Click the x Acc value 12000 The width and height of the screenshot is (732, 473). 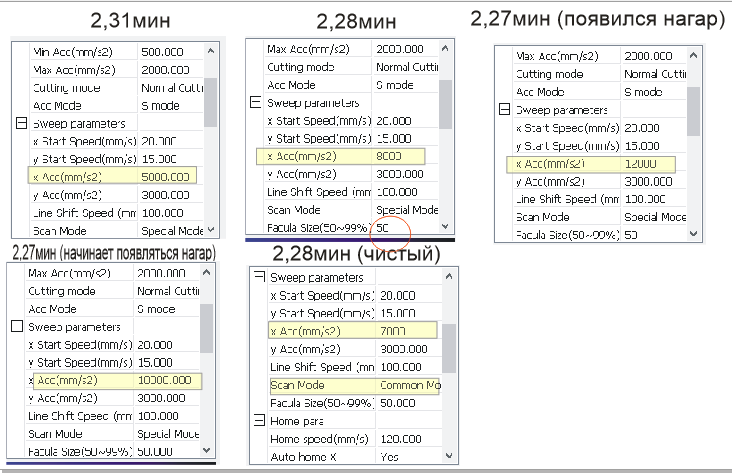pyautogui.click(x=643, y=164)
